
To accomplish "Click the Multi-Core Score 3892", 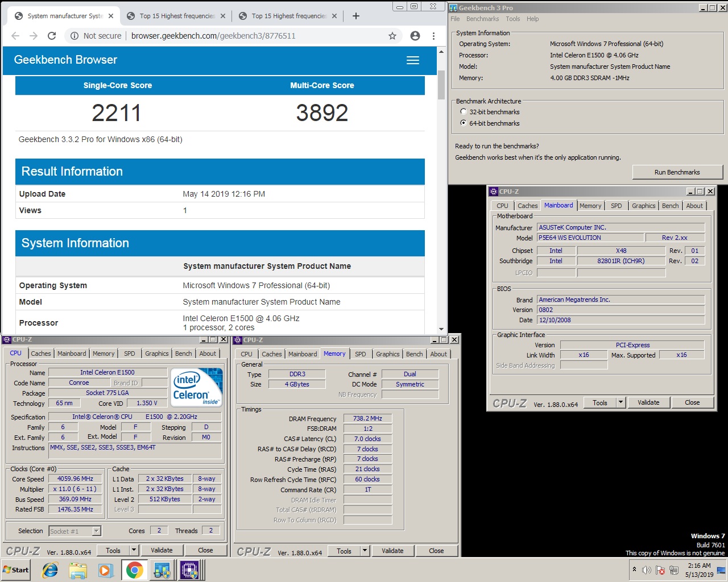I will [322, 113].
